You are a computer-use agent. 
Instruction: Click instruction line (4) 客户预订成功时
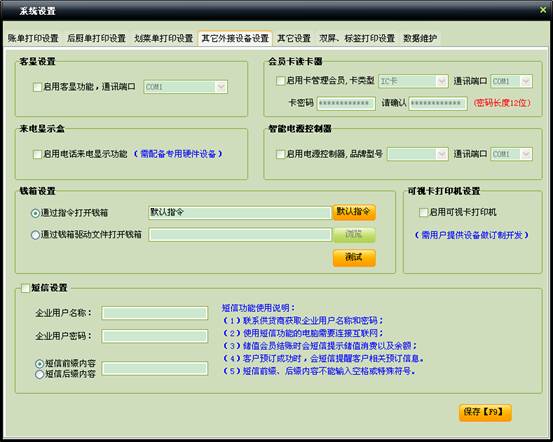click(323, 359)
